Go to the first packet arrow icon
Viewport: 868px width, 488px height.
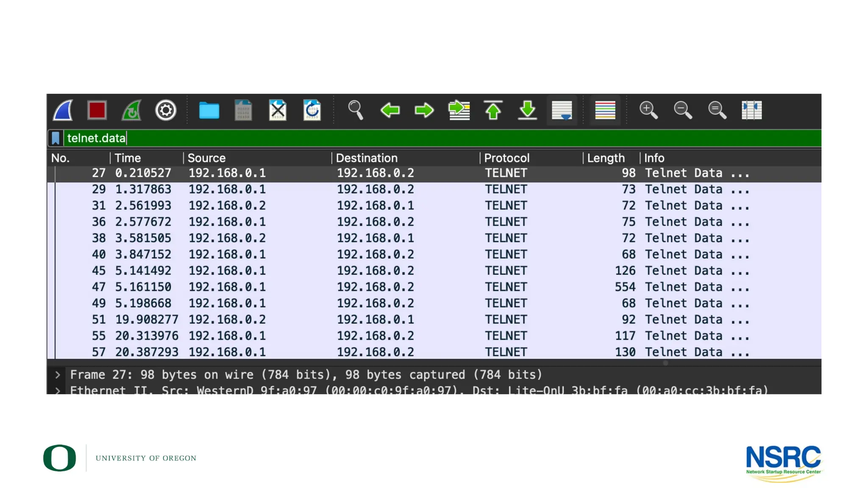click(x=493, y=111)
